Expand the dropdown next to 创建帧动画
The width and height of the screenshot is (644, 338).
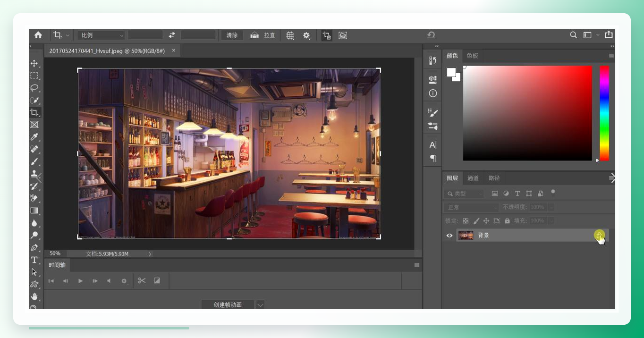[260, 305]
